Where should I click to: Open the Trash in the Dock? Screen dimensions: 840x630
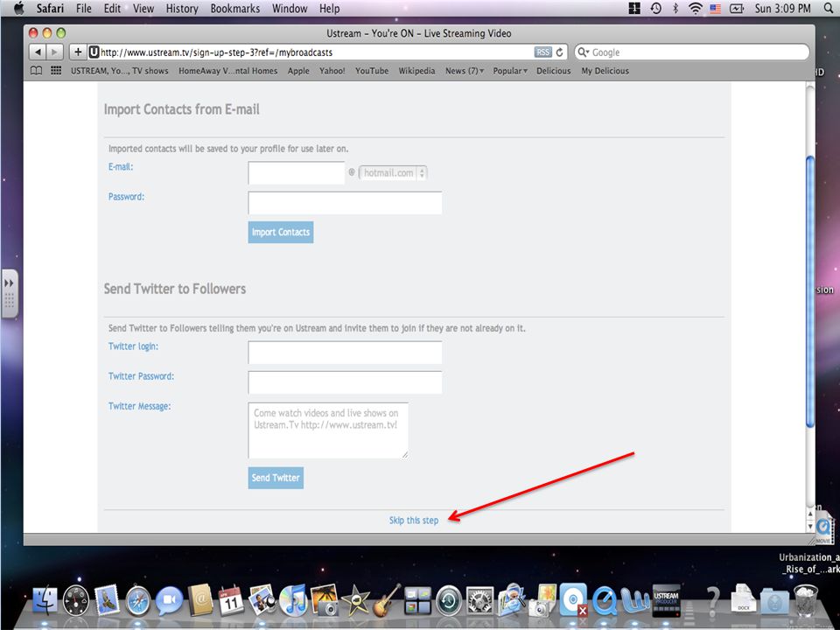click(806, 600)
